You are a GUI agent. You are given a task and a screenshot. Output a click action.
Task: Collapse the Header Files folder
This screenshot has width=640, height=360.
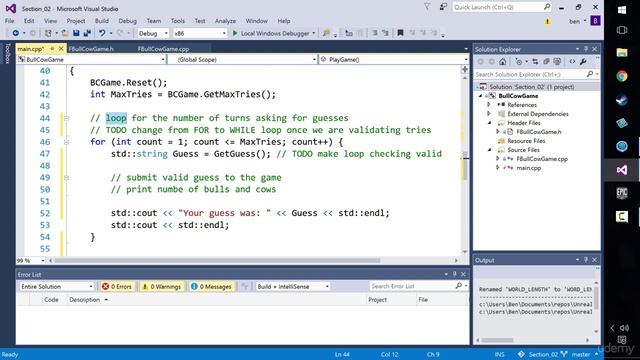pyautogui.click(x=489, y=122)
